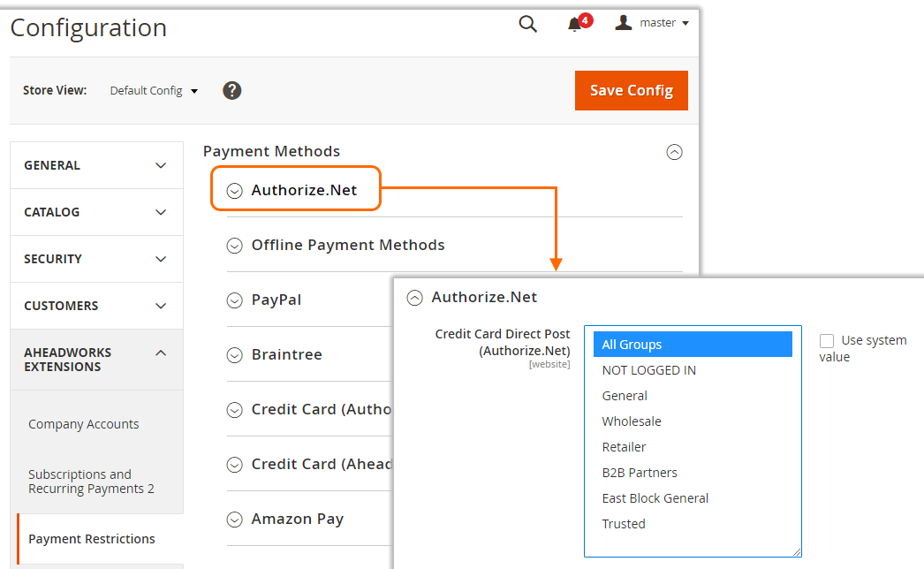
Task: Expand the Amazon Pay circle icon
Action: point(235,520)
